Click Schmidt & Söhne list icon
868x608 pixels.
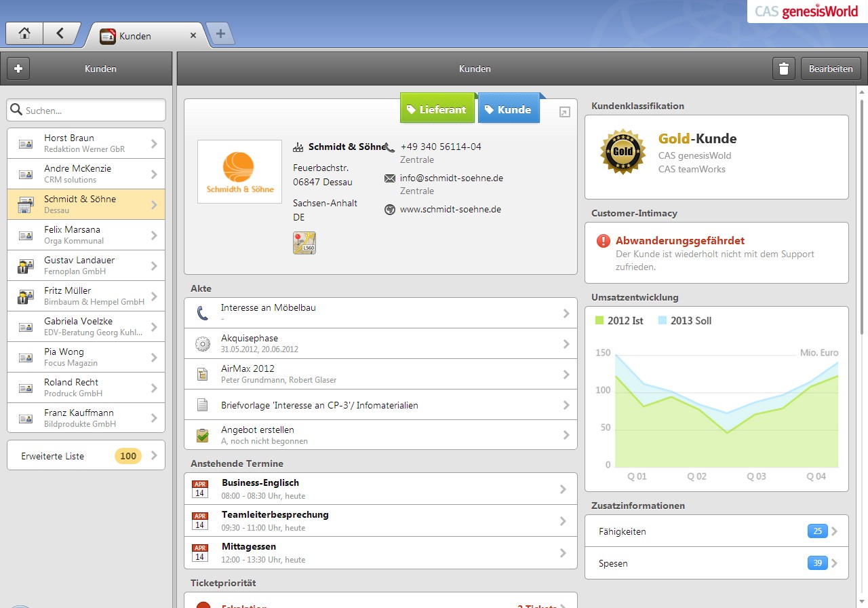[x=26, y=205]
